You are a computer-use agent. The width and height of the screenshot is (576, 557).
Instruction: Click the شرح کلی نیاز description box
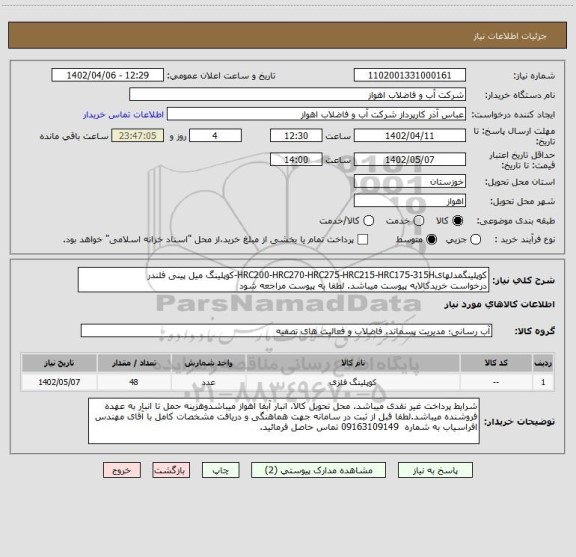tap(284, 280)
